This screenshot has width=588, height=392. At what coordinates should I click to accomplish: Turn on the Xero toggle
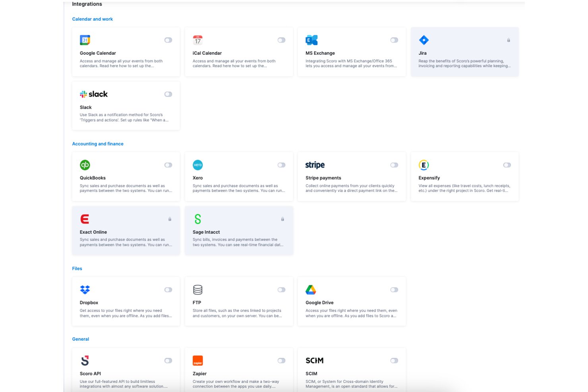pyautogui.click(x=281, y=165)
